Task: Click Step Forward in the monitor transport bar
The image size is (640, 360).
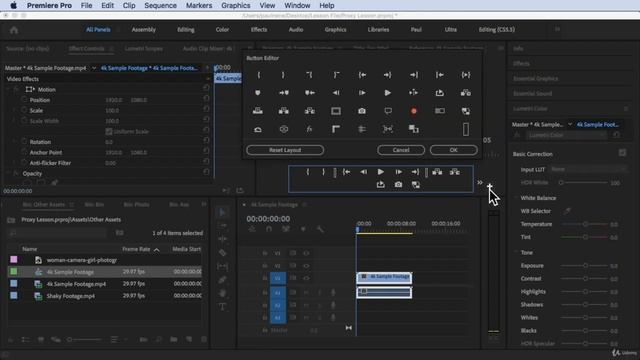Action: (398, 172)
